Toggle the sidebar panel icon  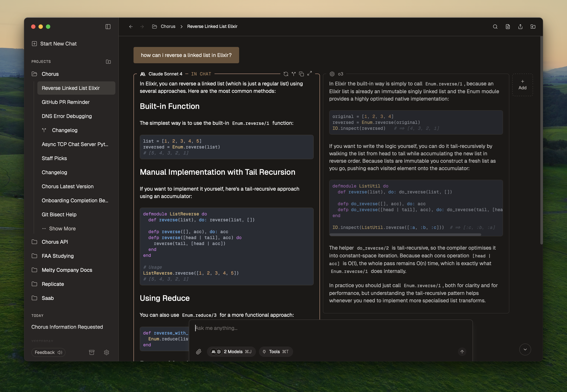(x=108, y=26)
